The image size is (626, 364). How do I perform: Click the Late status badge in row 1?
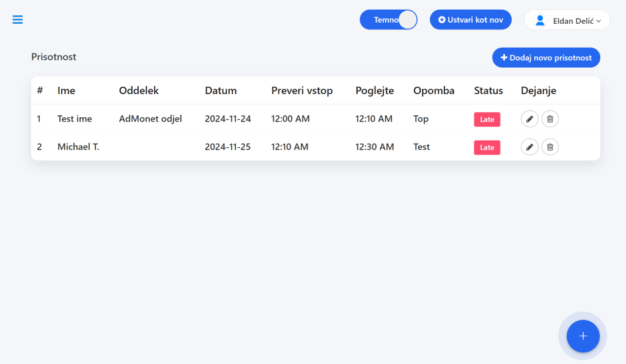click(487, 119)
